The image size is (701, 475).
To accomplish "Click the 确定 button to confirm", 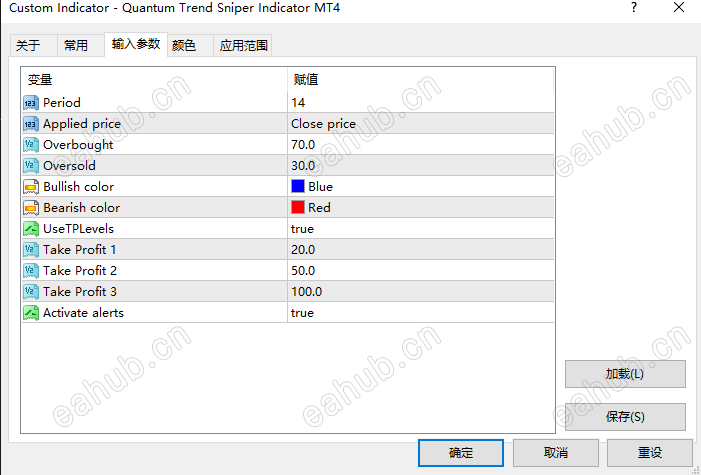I will point(461,453).
